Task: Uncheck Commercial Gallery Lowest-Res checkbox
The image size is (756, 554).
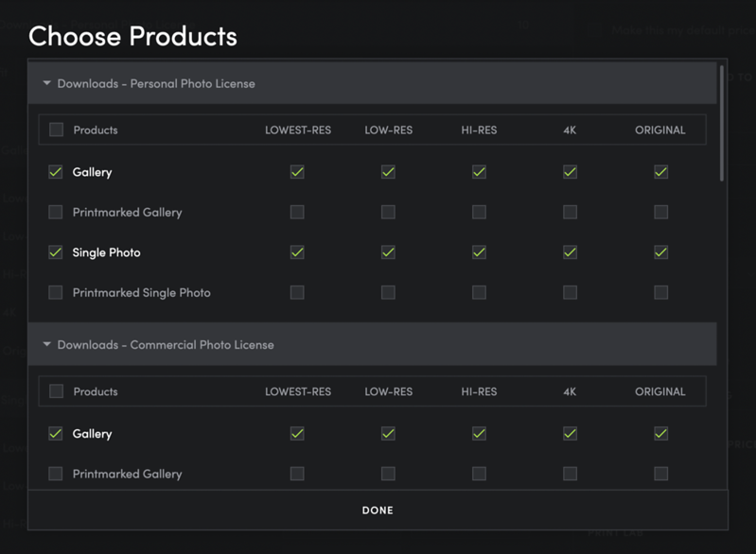Action: [297, 434]
